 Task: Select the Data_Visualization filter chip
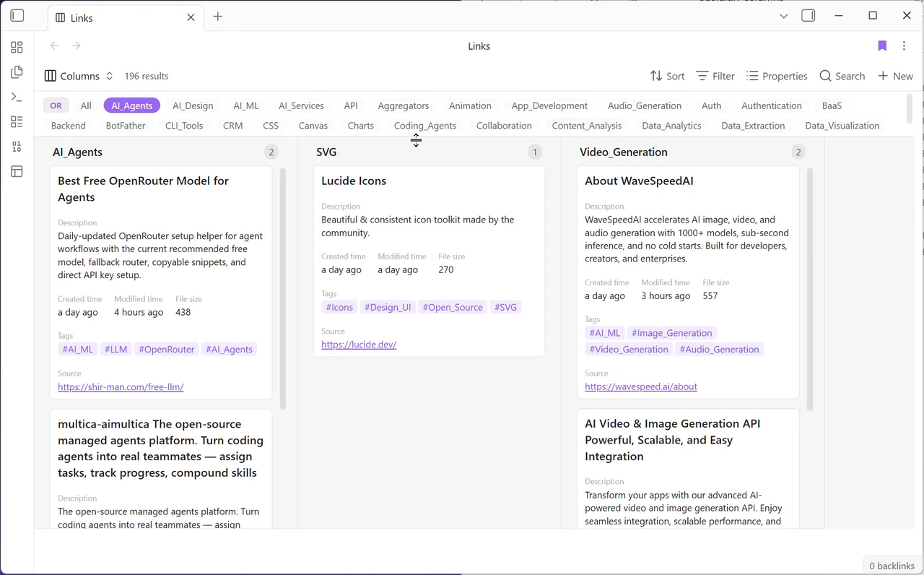pos(842,126)
